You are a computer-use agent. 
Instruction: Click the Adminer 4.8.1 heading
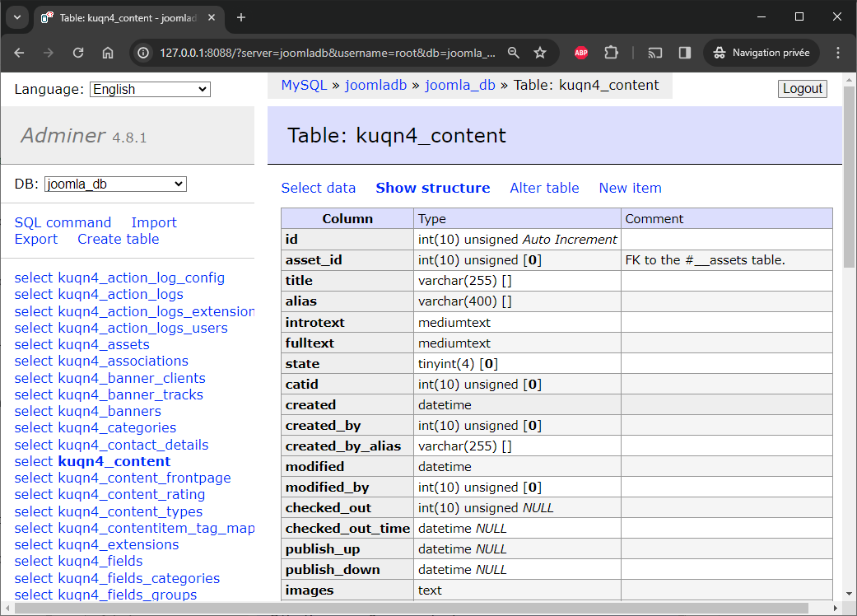[x=84, y=136]
